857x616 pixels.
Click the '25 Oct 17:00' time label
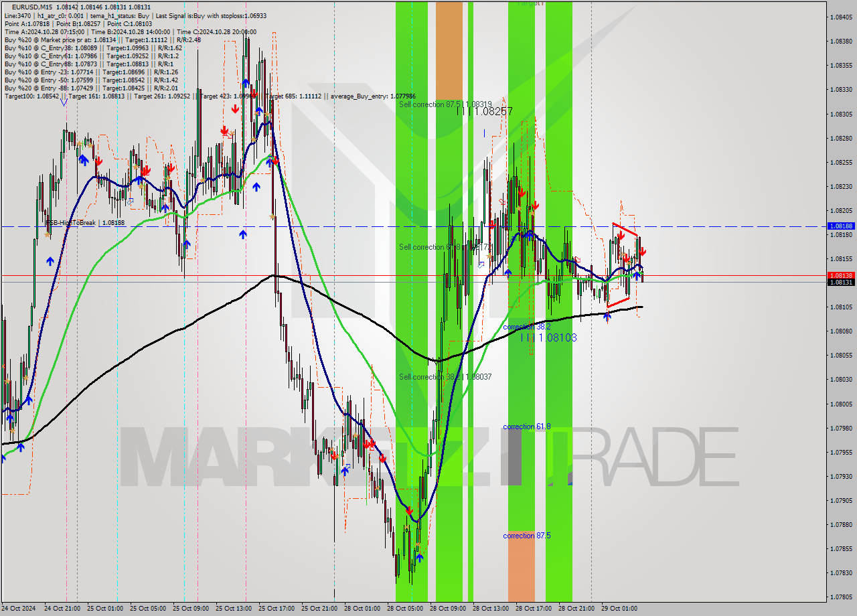[x=277, y=609]
